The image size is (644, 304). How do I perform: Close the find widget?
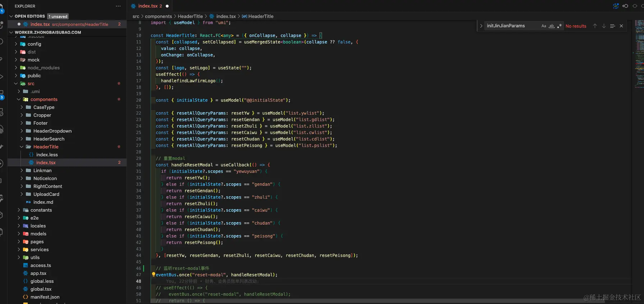pos(621,26)
